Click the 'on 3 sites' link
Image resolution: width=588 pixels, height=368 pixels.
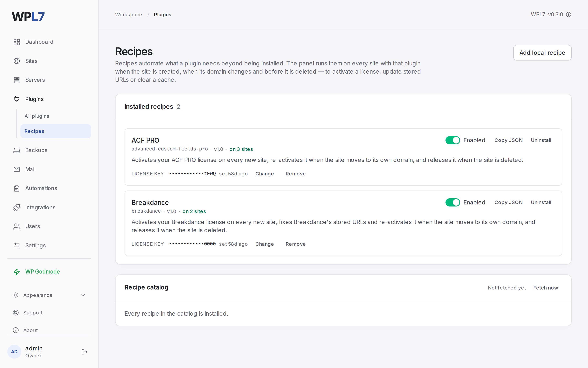[241, 149]
